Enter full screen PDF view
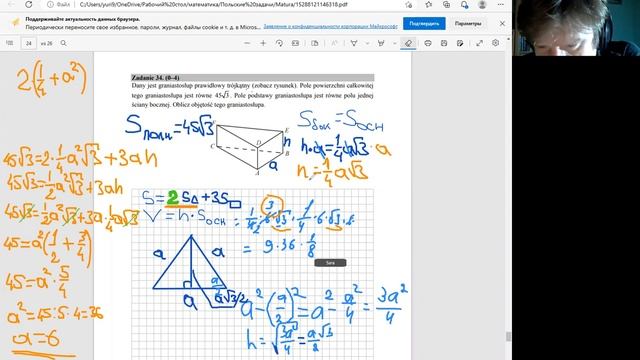640x360 pixels. [480, 43]
